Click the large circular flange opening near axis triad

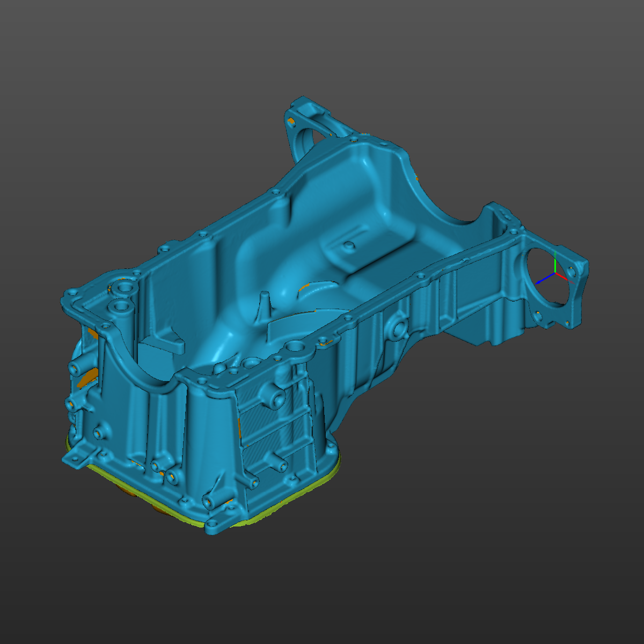tap(547, 278)
